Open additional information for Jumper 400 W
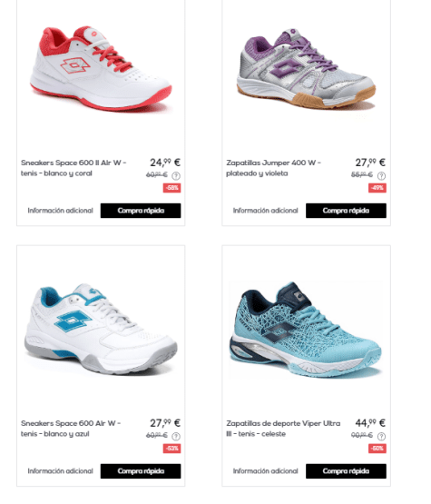Viewport: 431px width, 504px height. (265, 211)
